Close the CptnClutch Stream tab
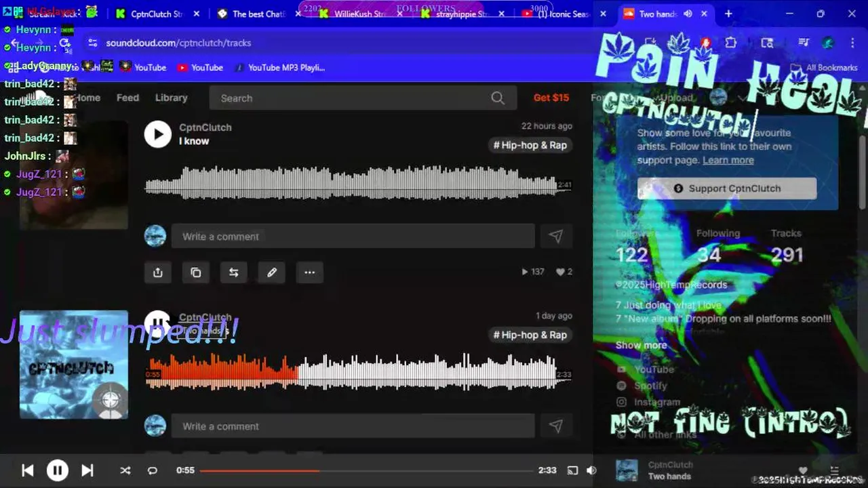This screenshot has width=868, height=488. 197,14
